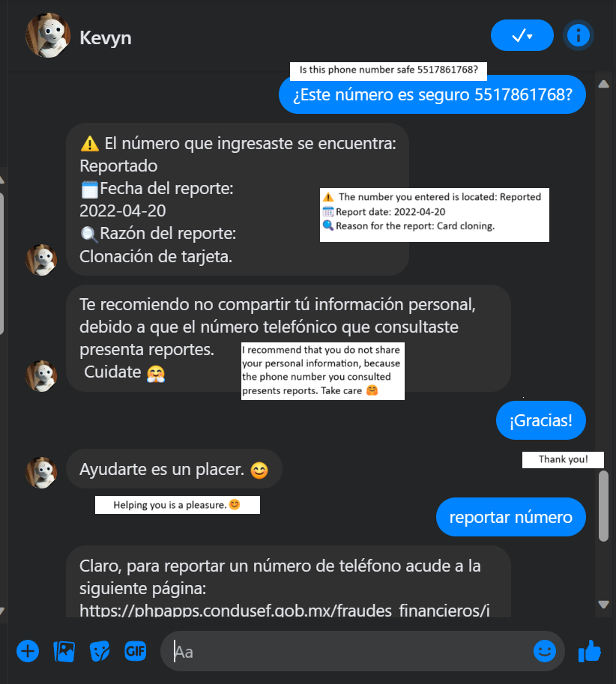
Task: Send a thumbs-up like
Action: pyautogui.click(x=589, y=651)
